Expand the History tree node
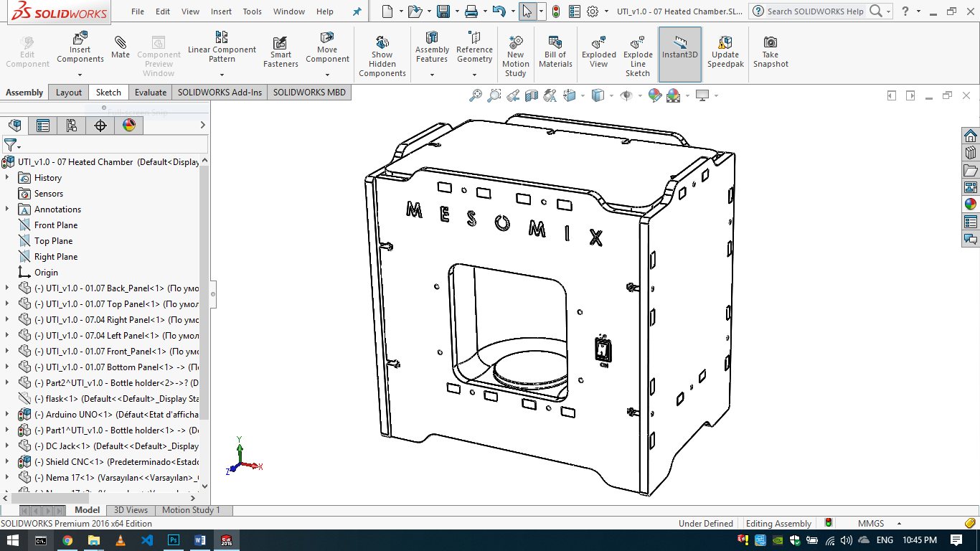This screenshot has width=980, height=551. coord(7,178)
